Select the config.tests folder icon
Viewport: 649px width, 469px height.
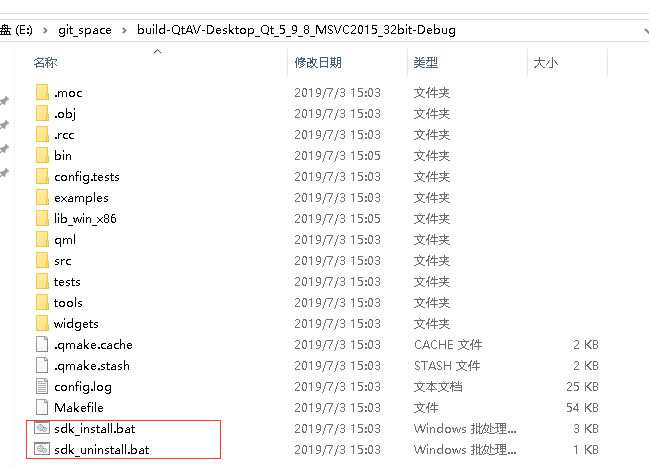tap(42, 177)
